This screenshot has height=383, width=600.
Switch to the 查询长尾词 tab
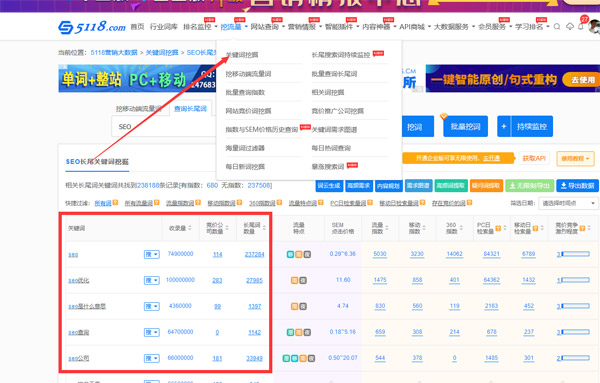click(x=190, y=109)
